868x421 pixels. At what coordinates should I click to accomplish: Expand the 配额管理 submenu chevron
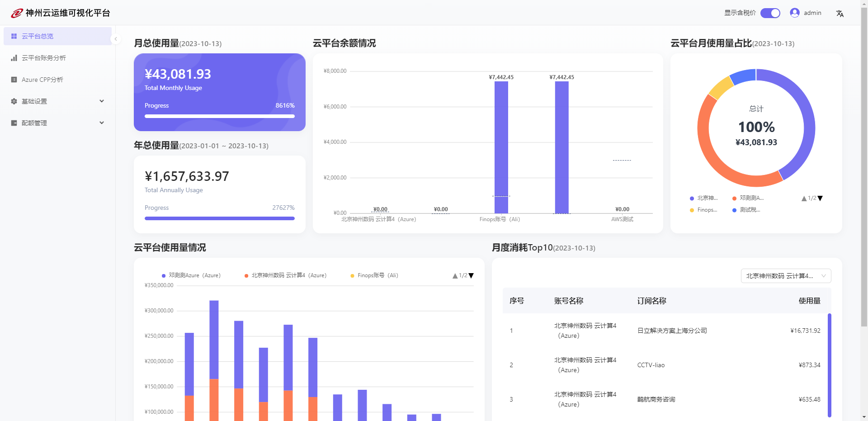tap(102, 123)
